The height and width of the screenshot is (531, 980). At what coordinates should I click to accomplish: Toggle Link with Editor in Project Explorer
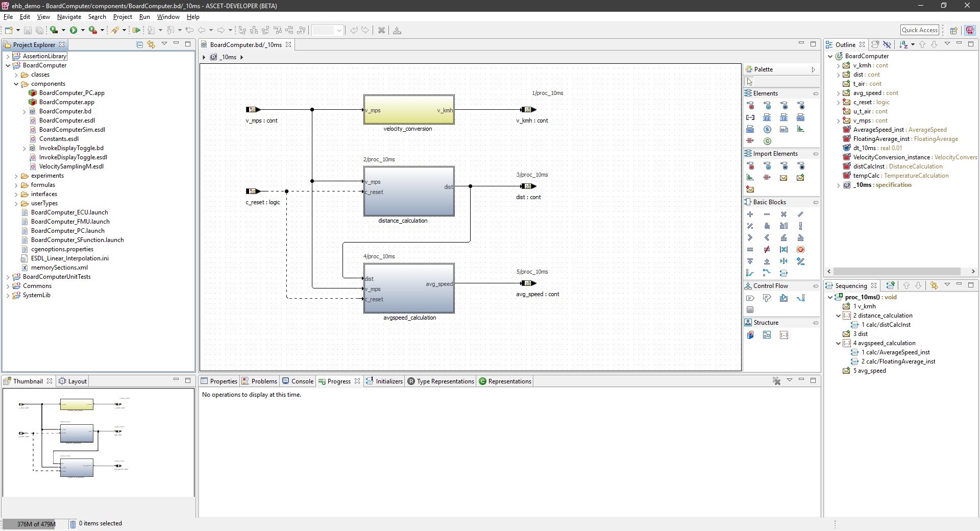coord(151,44)
